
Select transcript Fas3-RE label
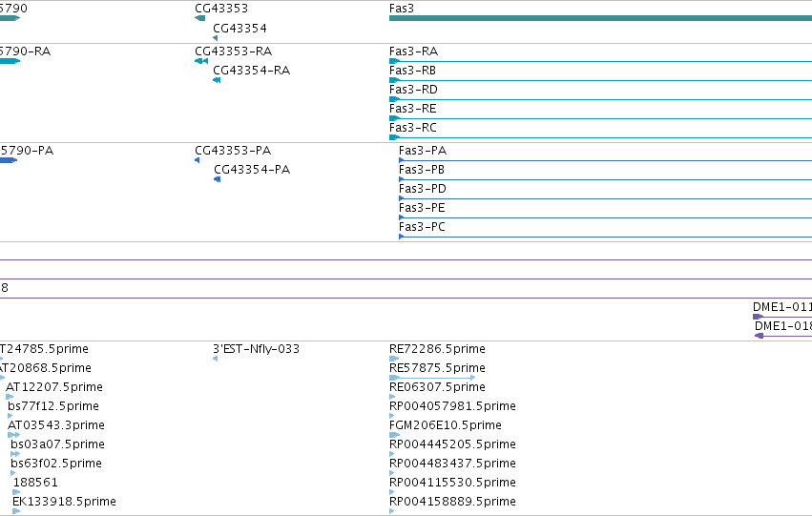[413, 109]
